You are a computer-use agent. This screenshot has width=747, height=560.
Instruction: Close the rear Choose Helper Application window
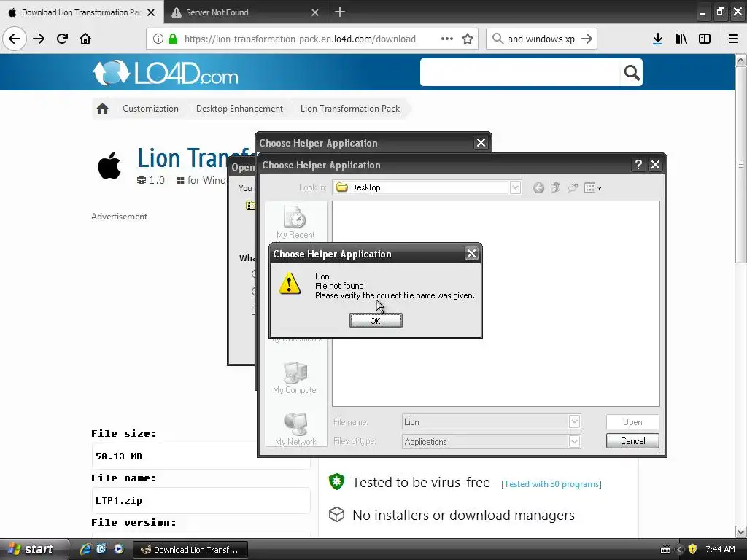tap(481, 143)
